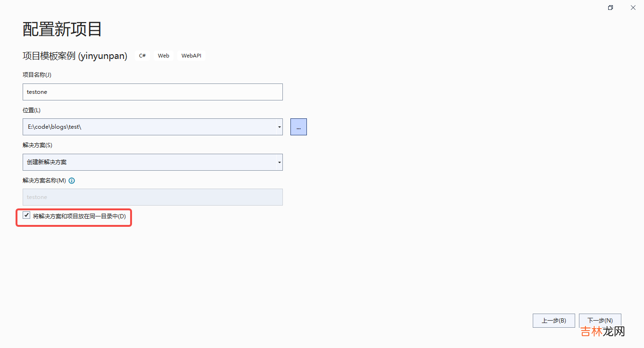Click the 项目名称 field containing testone
644x348 pixels.
(x=152, y=92)
